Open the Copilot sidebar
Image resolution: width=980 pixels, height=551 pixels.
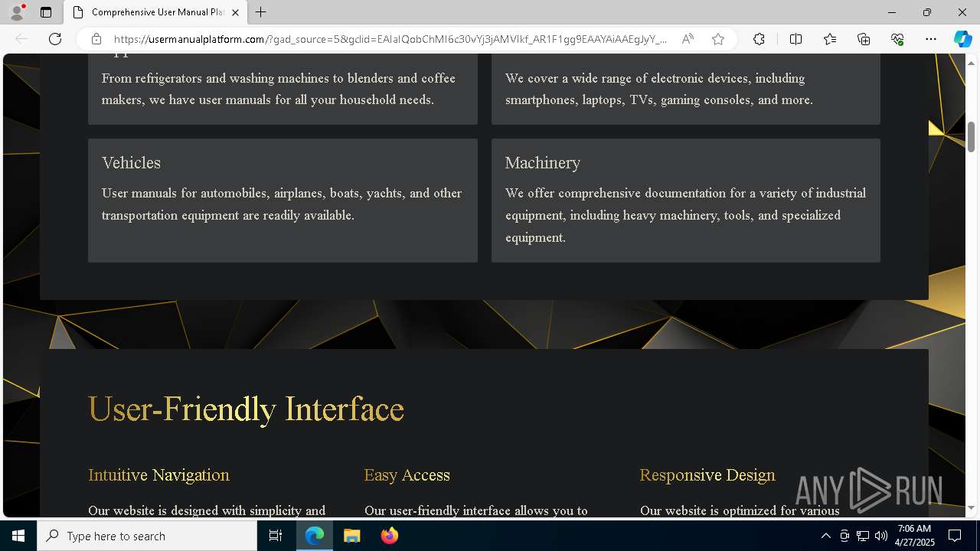(962, 39)
